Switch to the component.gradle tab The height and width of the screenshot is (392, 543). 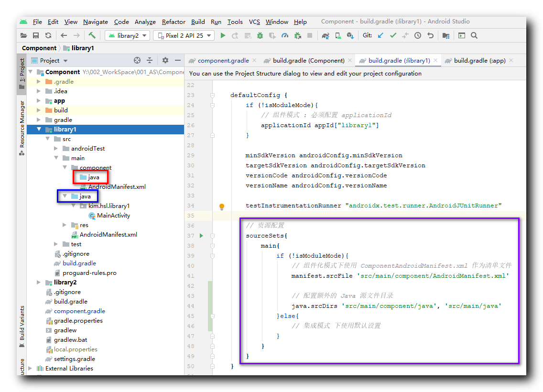pos(223,61)
